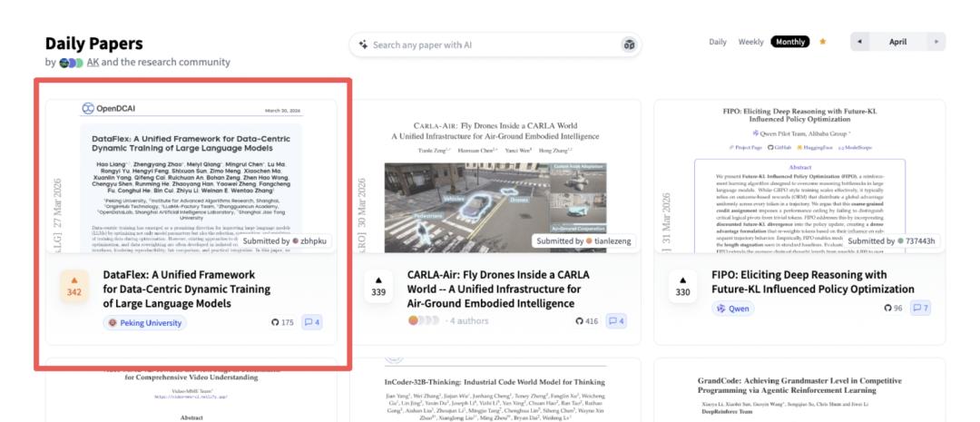Upvote the DataFlex paper with 342 votes
This screenshot has width=980, height=422.
[x=73, y=286]
